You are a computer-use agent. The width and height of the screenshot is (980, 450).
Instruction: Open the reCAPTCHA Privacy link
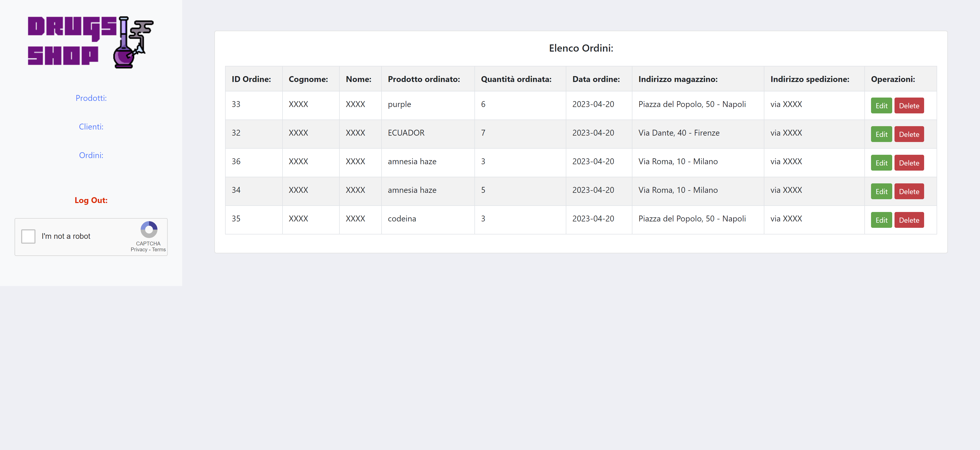pos(139,250)
